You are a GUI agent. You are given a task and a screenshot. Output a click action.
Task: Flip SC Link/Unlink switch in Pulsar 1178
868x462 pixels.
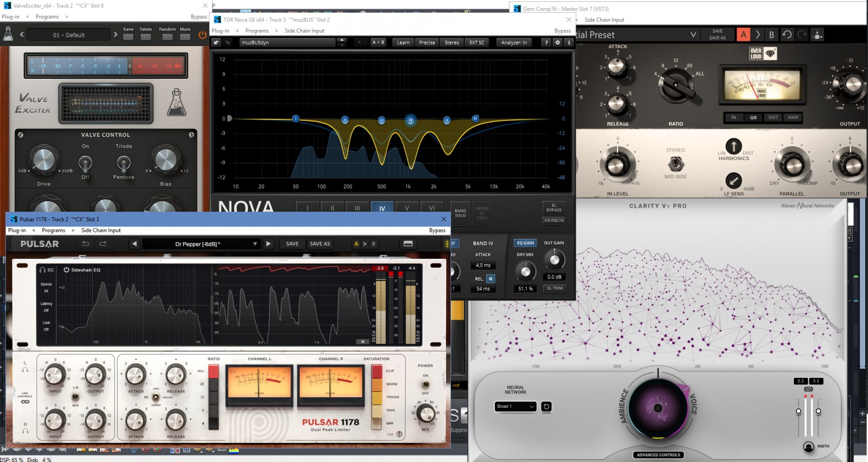156,397
